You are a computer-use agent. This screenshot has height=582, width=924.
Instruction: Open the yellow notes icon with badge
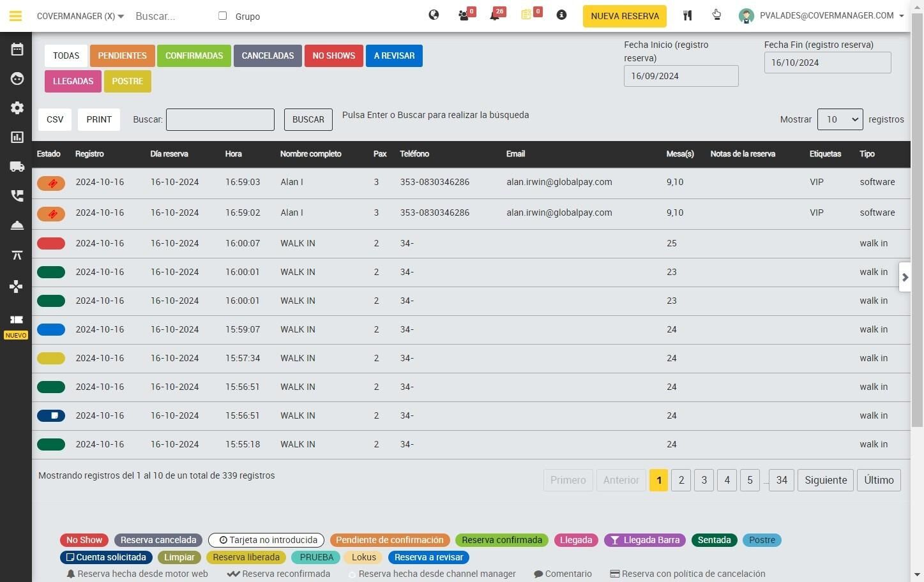[x=527, y=15]
